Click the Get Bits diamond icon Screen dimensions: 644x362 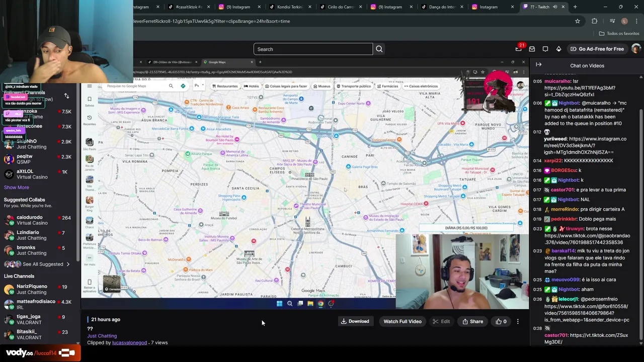(558, 49)
